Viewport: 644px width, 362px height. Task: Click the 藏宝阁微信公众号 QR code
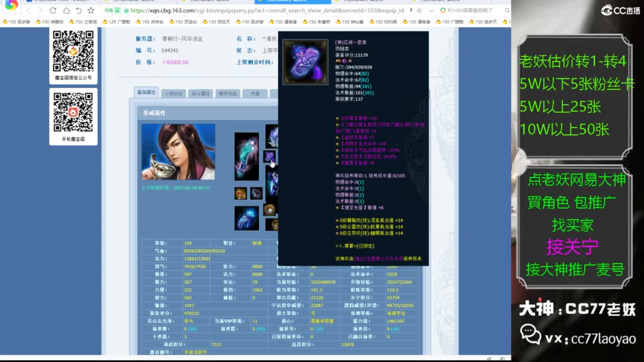[73, 51]
